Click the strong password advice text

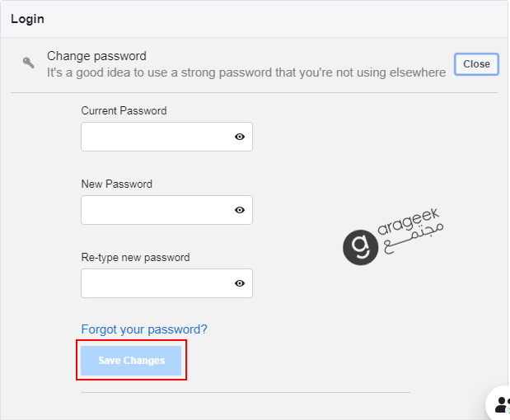pyautogui.click(x=246, y=72)
